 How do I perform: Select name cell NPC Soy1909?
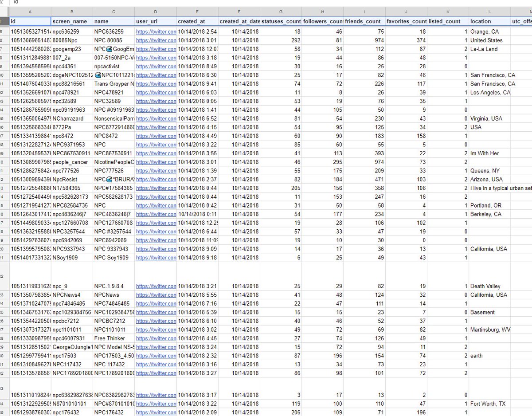tap(114, 257)
